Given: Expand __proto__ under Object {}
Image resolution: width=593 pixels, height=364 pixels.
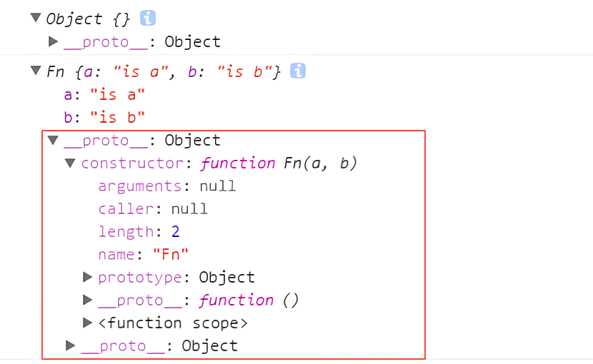Looking at the screenshot, I should [54, 41].
